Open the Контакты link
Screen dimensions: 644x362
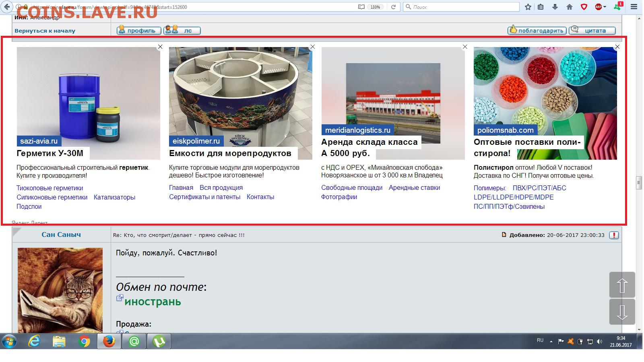coord(260,197)
